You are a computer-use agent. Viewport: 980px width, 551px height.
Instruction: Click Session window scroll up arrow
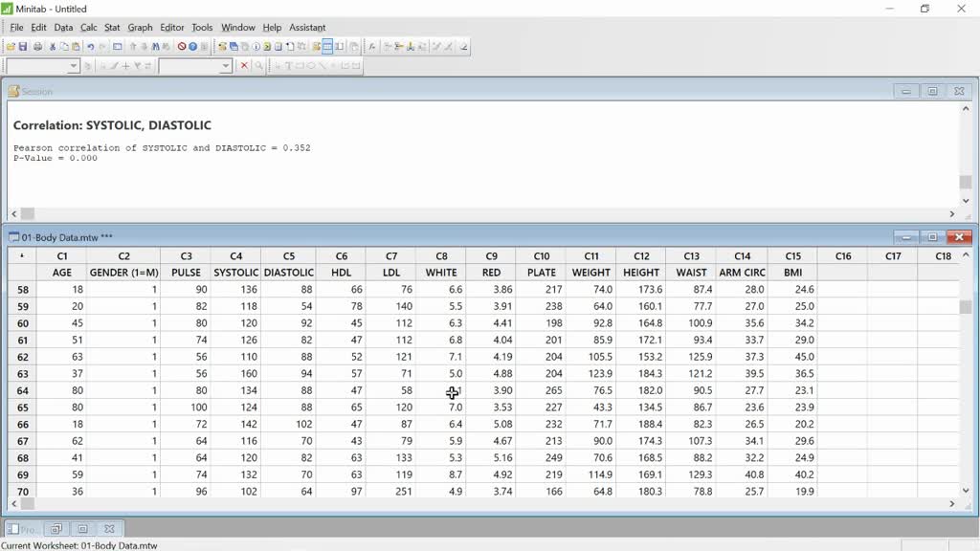(966, 109)
